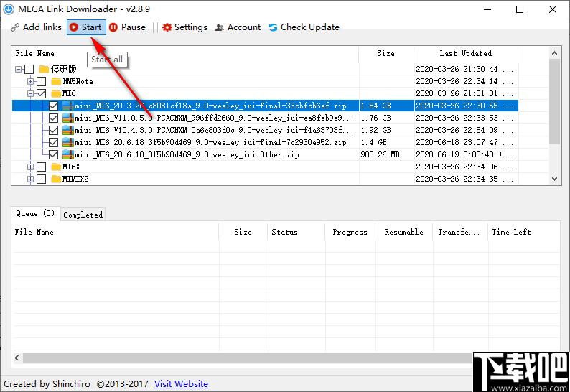570x392 pixels.
Task: Click the 停更版 folder icon
Action: tap(44, 69)
